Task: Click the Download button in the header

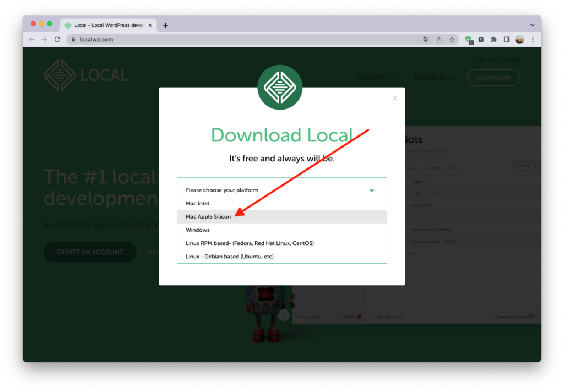Action: pos(493,78)
